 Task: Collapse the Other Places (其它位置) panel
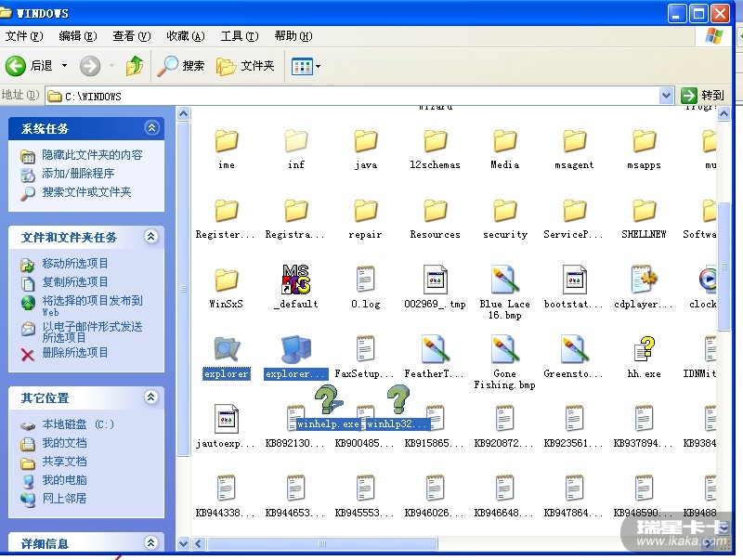pos(151,397)
